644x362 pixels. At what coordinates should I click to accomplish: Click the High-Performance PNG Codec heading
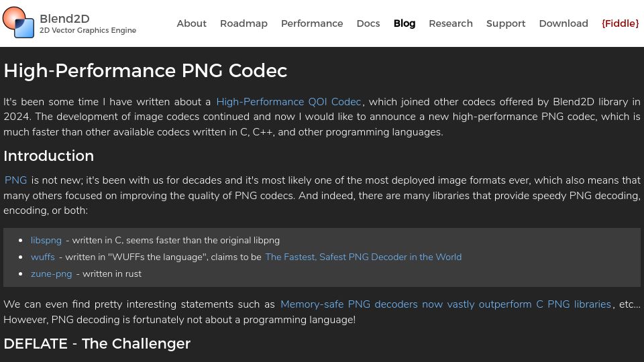click(x=146, y=70)
